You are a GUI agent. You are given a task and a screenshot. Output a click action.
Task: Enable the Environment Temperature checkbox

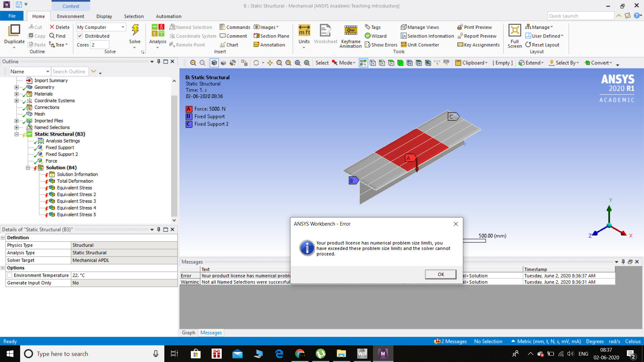coord(10,275)
